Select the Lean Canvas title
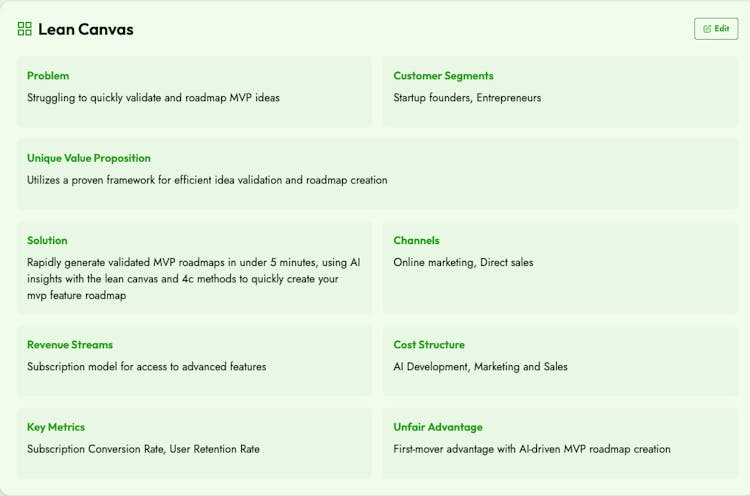Image resolution: width=750 pixels, height=496 pixels. [86, 29]
